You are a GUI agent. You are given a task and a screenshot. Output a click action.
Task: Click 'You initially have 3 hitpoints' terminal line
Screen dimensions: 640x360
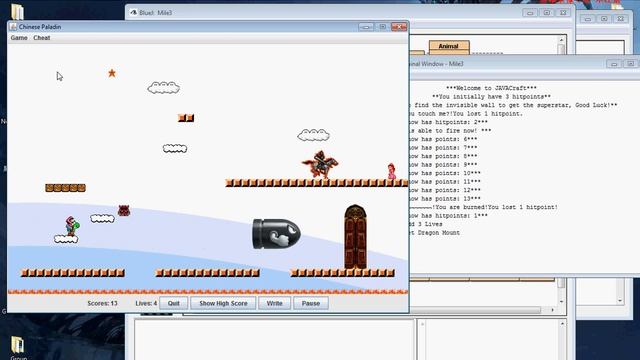(491, 97)
